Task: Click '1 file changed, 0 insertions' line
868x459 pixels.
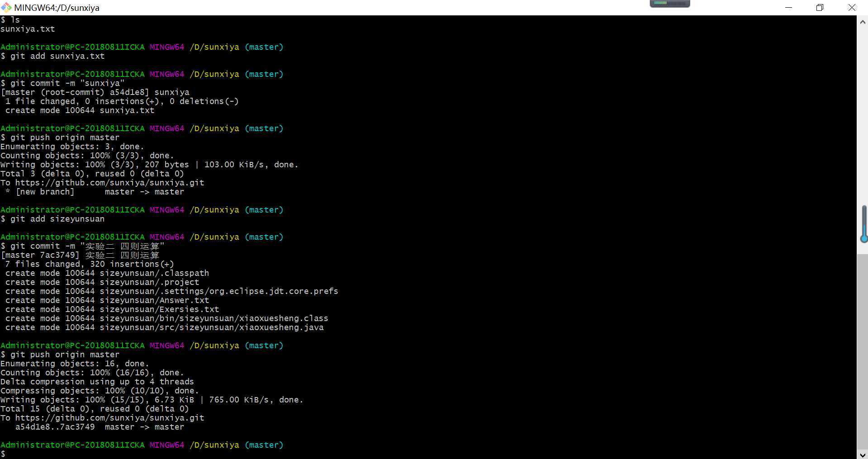Action: pyautogui.click(x=122, y=101)
